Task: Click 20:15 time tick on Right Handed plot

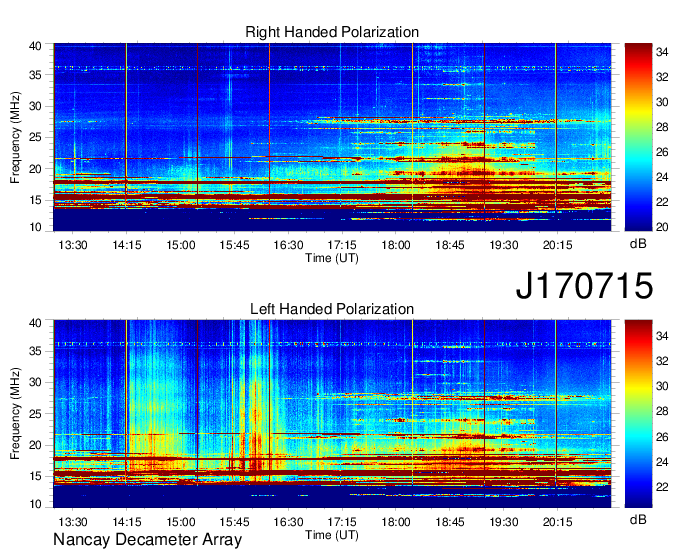Action: pyautogui.click(x=558, y=245)
